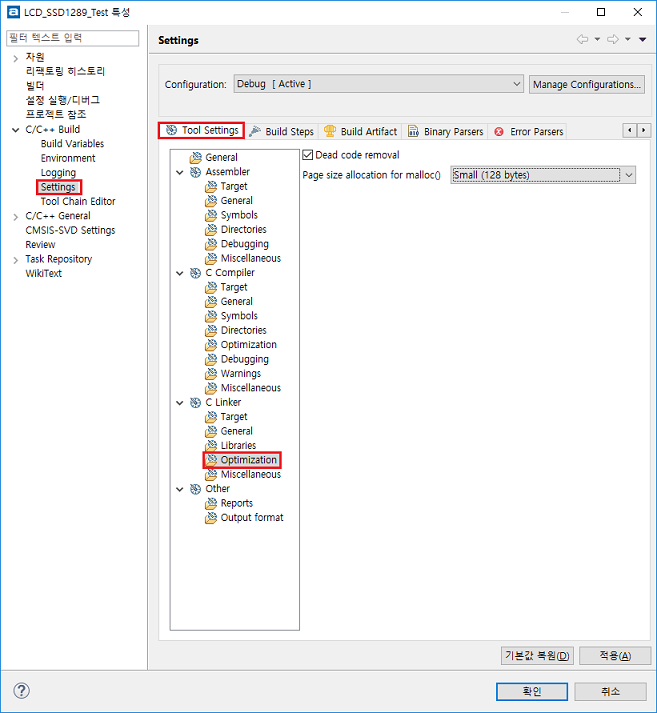This screenshot has height=713, width=657.
Task: Open the view menu triangle in Settings header
Action: [642, 40]
